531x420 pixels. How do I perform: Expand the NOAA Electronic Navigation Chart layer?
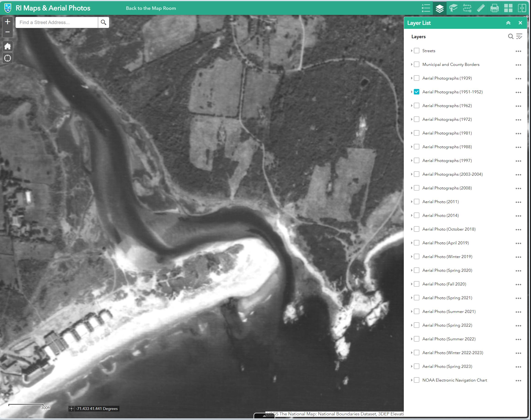(x=412, y=380)
